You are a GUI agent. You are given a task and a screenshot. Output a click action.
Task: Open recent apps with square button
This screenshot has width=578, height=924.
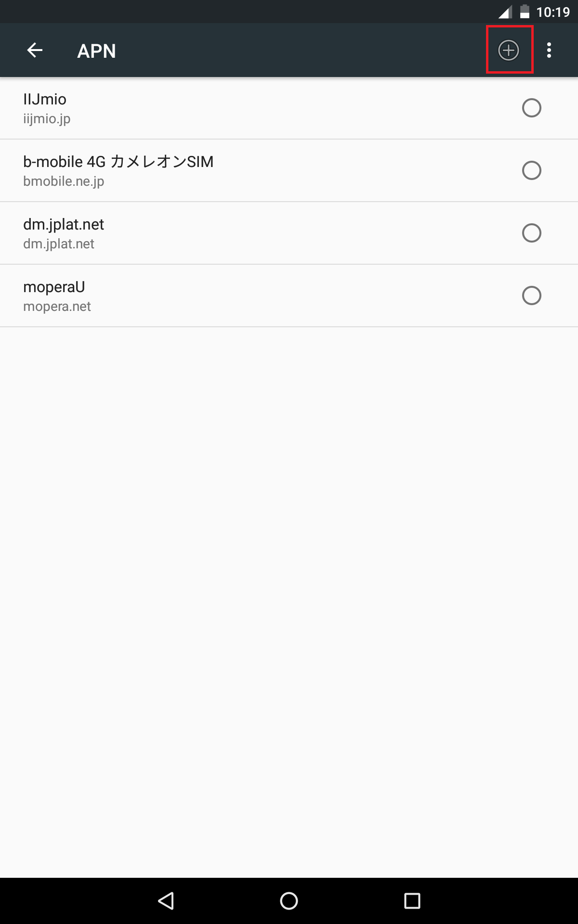click(x=412, y=900)
